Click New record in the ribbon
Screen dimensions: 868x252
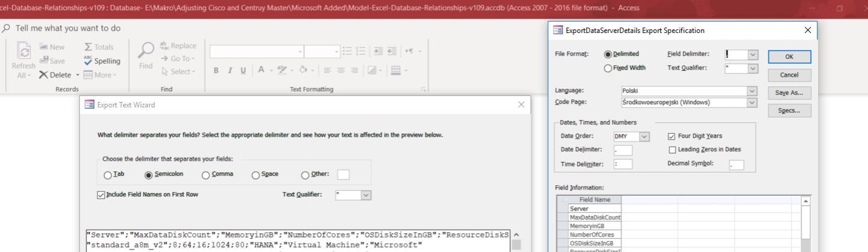click(52, 47)
